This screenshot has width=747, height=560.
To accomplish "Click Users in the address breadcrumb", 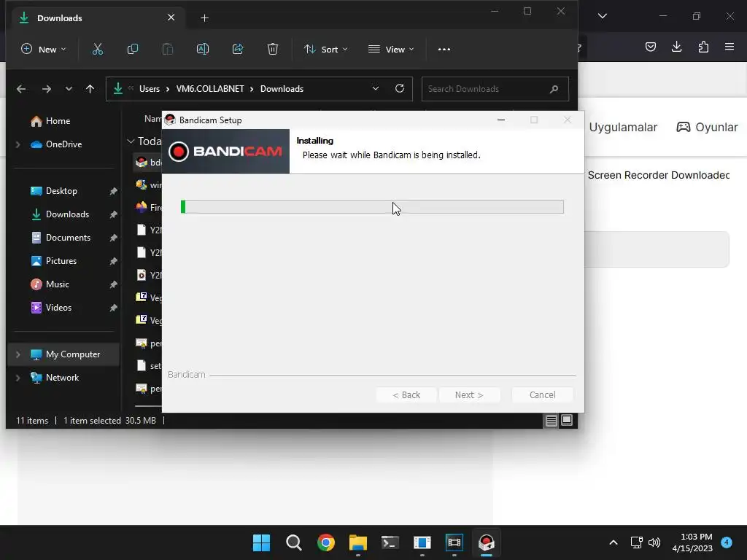I will (x=150, y=89).
